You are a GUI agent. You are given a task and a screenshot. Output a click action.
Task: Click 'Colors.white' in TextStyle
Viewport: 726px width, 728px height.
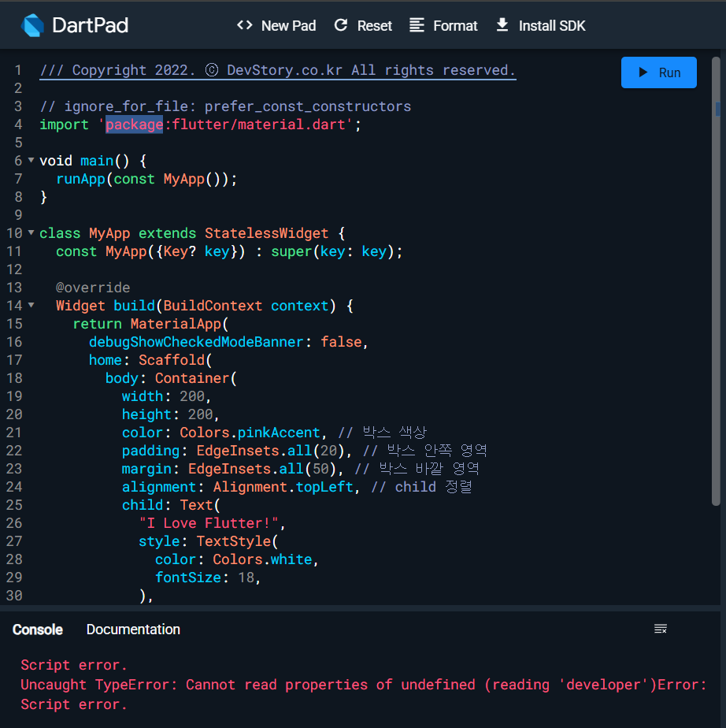click(x=262, y=559)
